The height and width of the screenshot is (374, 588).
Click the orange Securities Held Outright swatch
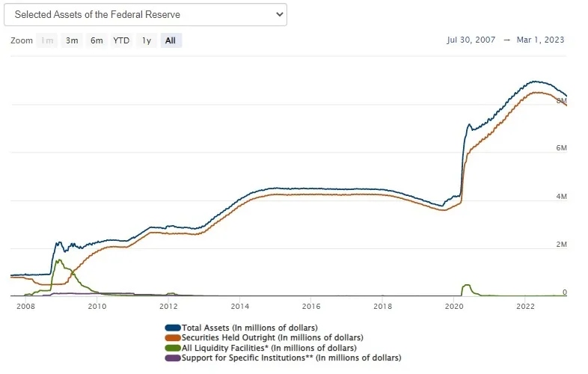(x=173, y=337)
